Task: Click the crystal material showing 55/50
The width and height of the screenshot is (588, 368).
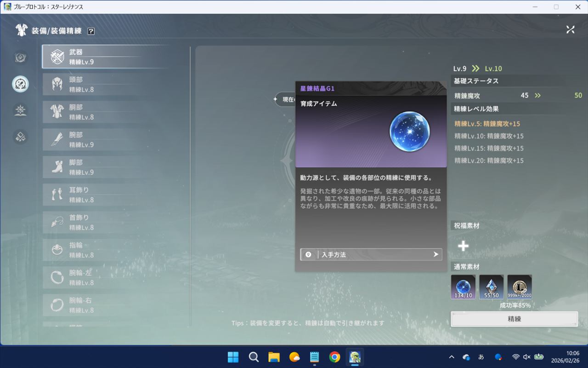Action: 491,287
